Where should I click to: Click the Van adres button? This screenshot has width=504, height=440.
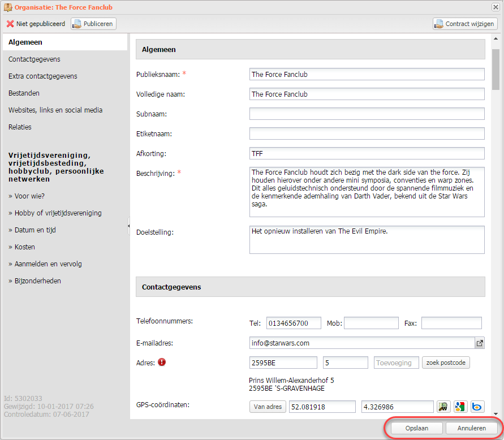point(268,407)
